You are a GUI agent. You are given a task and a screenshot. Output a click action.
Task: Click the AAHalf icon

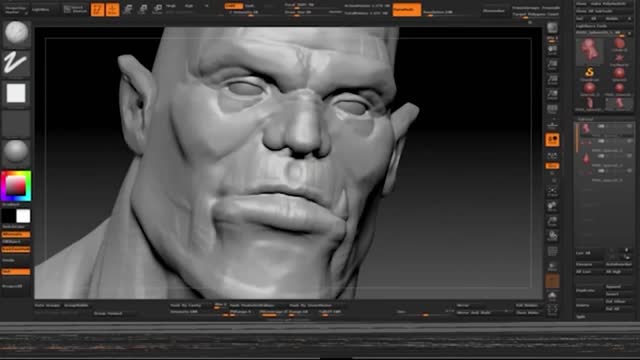point(552,95)
